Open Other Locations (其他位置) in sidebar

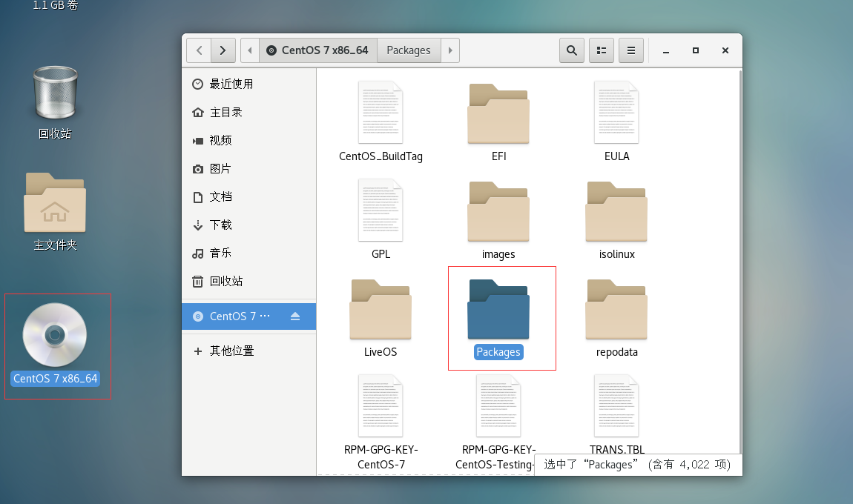[248, 351]
